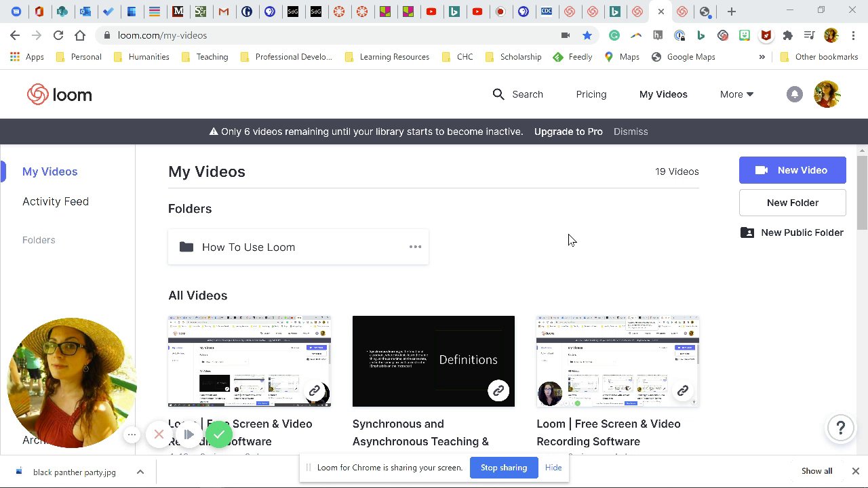This screenshot has width=868, height=488.
Task: Go to Pricing page
Action: [591, 94]
